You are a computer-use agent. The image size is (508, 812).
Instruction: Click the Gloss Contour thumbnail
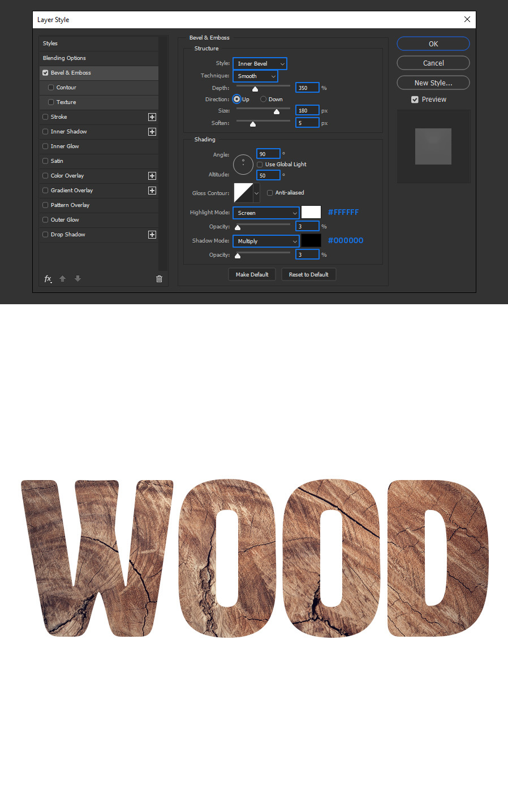pos(243,193)
